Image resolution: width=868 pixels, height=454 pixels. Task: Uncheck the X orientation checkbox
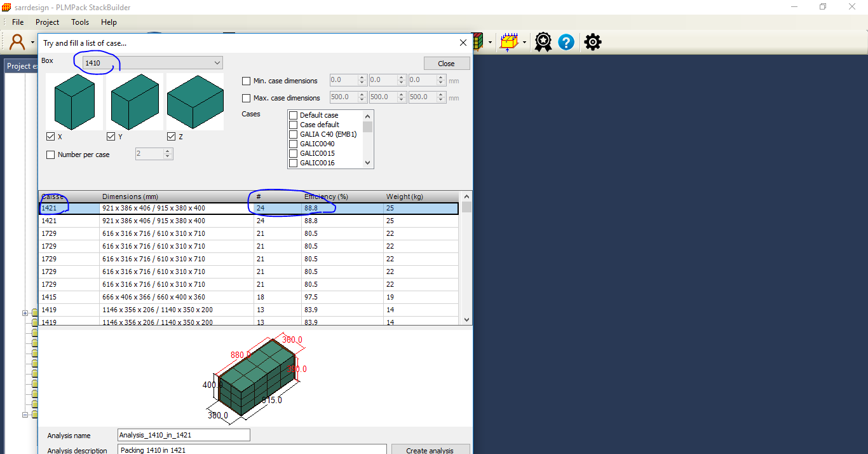pyautogui.click(x=51, y=137)
